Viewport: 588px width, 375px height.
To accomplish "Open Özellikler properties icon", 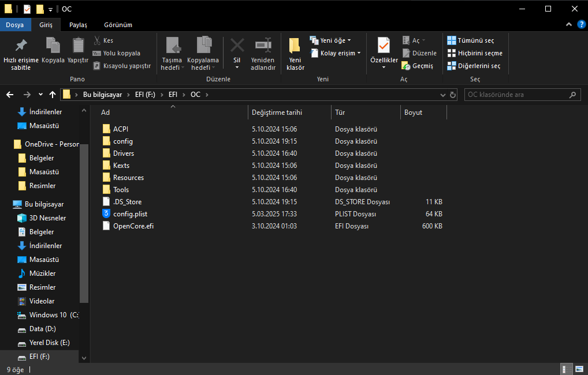I will (384, 45).
